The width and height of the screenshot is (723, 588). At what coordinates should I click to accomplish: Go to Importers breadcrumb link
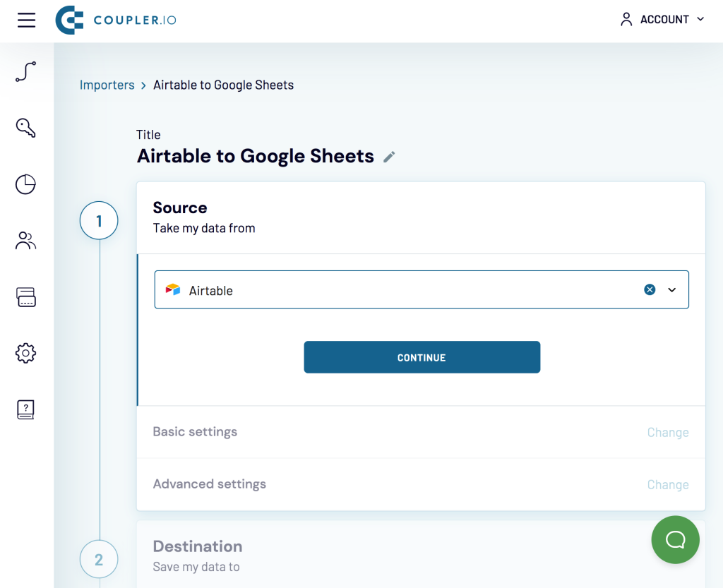tap(107, 85)
